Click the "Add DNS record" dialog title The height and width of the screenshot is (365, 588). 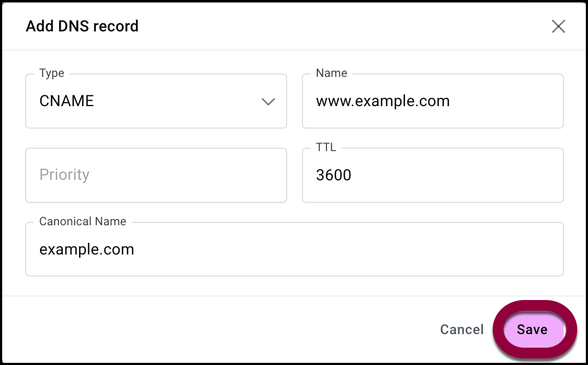82,26
